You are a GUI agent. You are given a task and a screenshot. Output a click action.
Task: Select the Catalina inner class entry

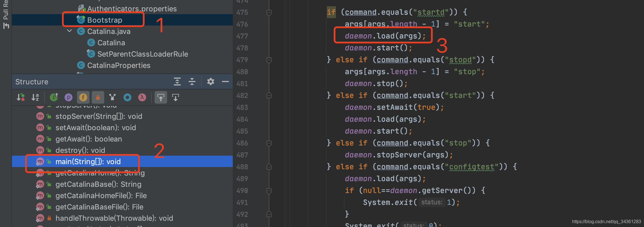(111, 43)
